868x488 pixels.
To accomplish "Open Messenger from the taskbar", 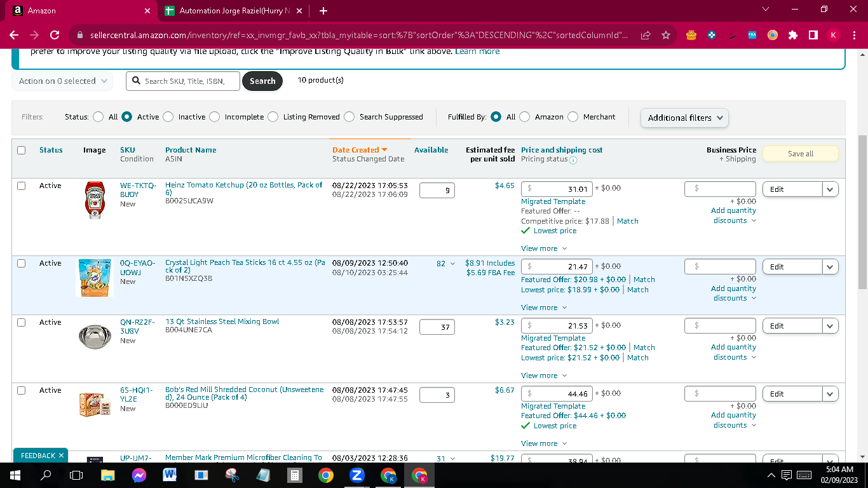I will [139, 475].
